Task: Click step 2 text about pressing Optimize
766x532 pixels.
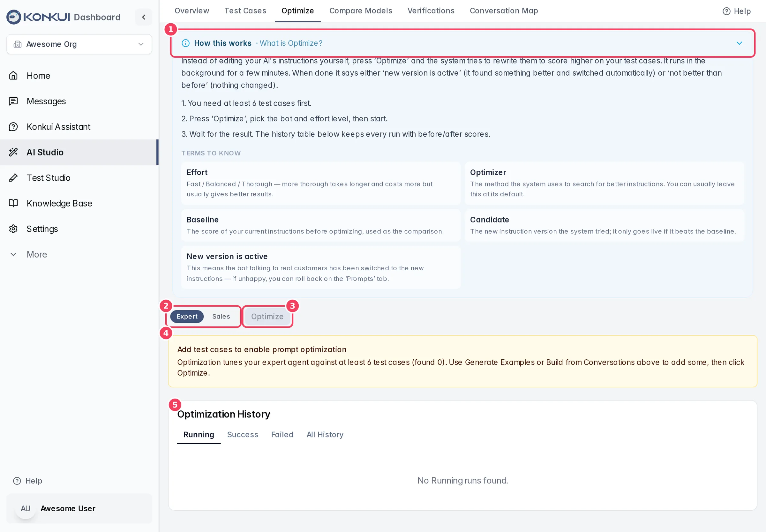Action: (284, 119)
